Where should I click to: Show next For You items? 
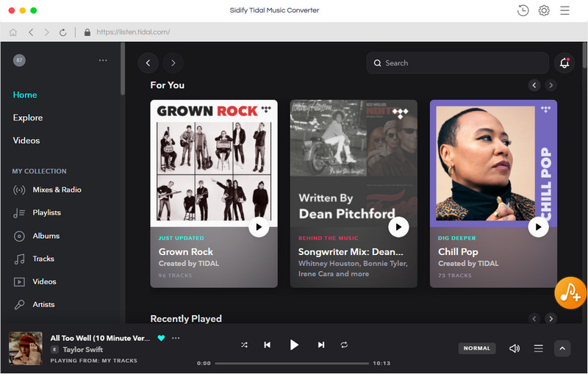551,85
